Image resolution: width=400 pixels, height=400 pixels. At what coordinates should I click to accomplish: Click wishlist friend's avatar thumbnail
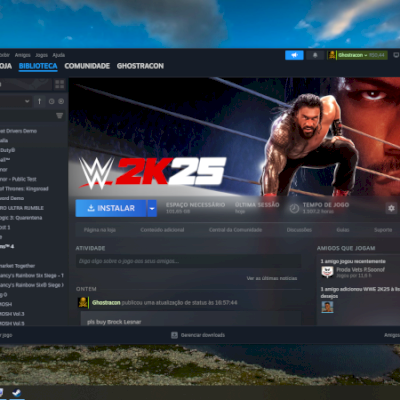[x=327, y=307]
